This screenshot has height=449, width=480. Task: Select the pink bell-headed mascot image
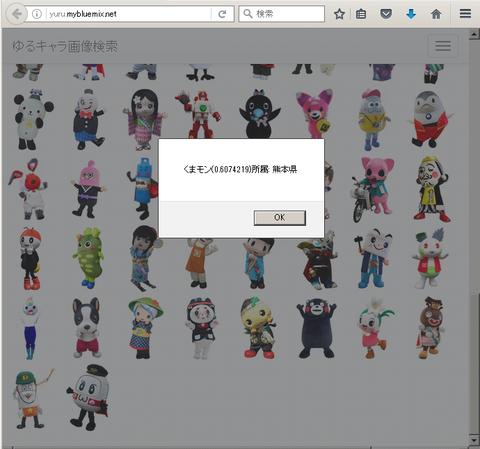[88, 189]
